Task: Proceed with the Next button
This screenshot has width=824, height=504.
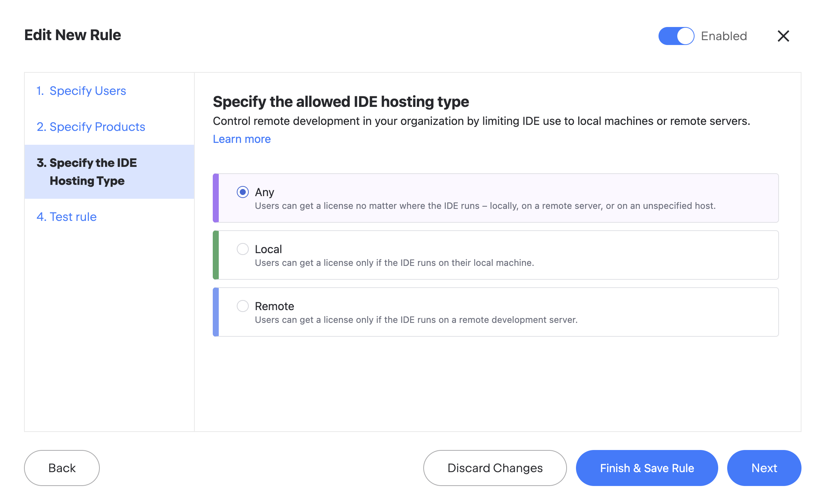Action: 764,468
